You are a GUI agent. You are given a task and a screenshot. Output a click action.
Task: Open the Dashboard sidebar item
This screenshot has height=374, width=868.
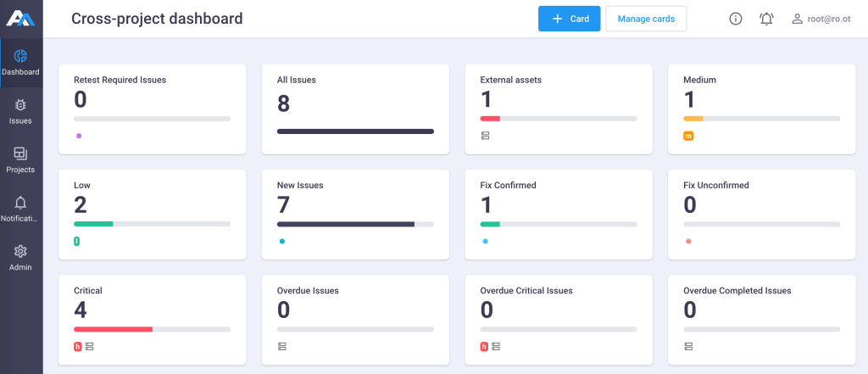pos(20,63)
